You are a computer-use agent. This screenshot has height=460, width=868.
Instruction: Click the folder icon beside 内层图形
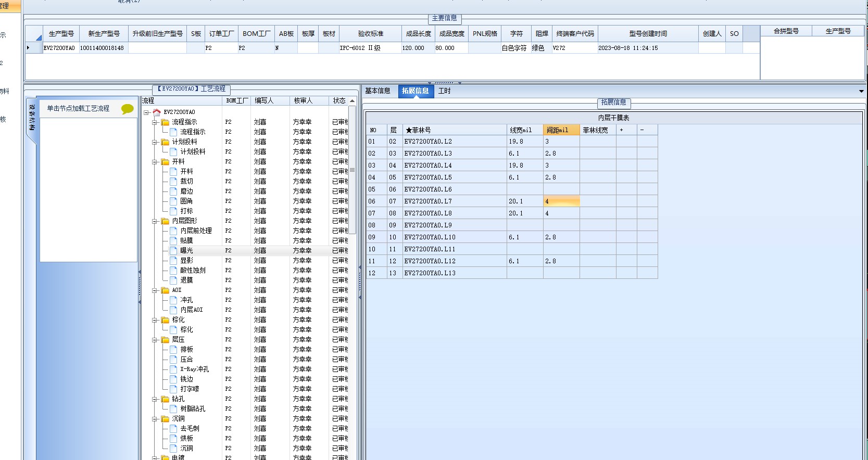[x=165, y=221]
